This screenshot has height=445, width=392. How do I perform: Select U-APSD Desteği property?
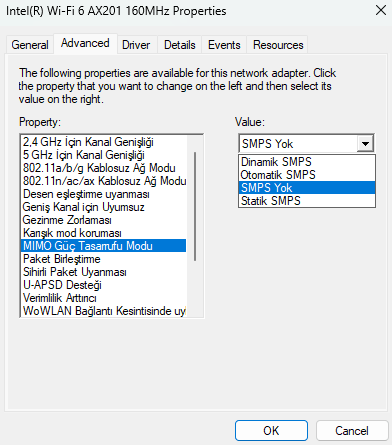click(104, 285)
